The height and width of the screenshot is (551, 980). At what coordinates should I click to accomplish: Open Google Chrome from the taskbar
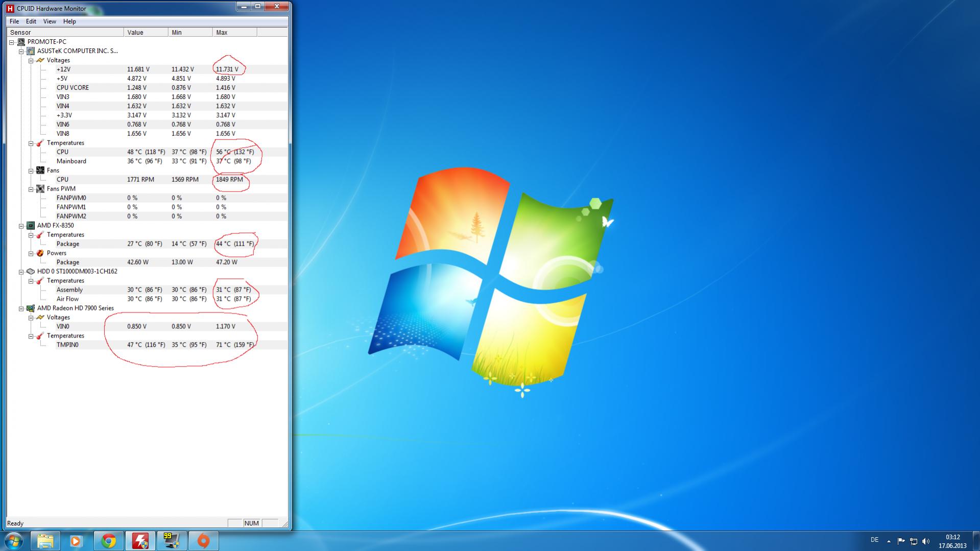pos(108,541)
